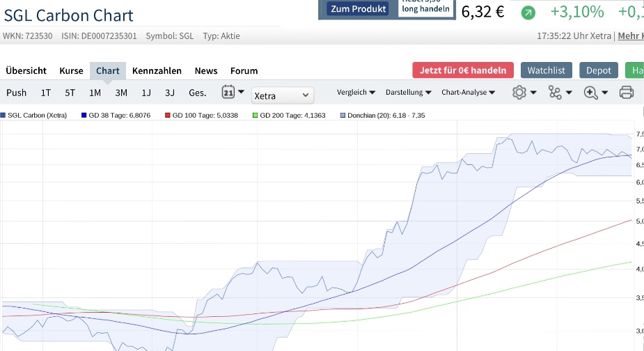Image resolution: width=644 pixels, height=351 pixels.
Task: Add stock via Watchlist button
Action: tap(547, 70)
